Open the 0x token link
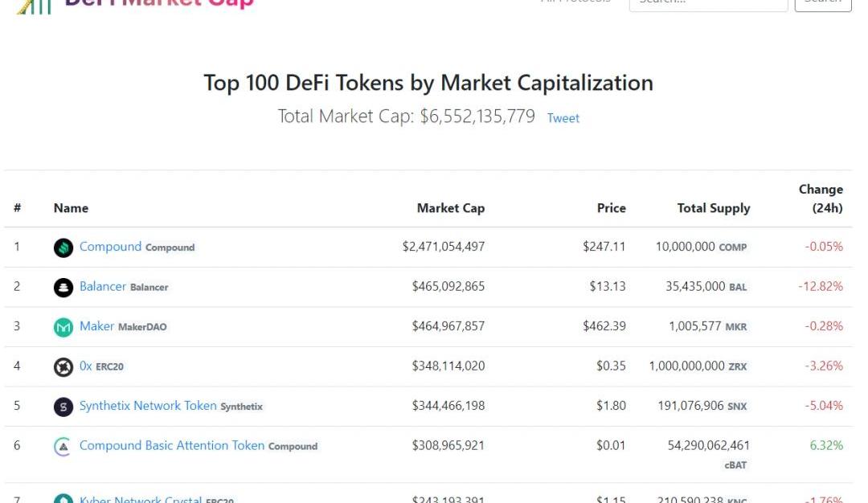 (86, 366)
